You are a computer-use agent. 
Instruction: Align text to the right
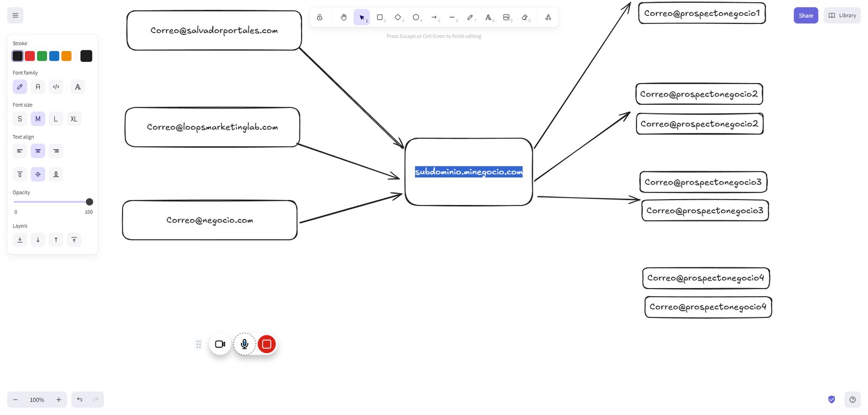coord(56,151)
